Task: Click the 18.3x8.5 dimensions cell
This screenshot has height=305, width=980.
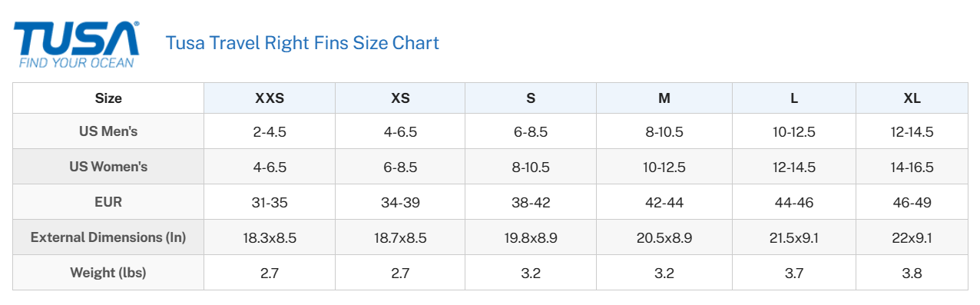Action: pos(270,237)
